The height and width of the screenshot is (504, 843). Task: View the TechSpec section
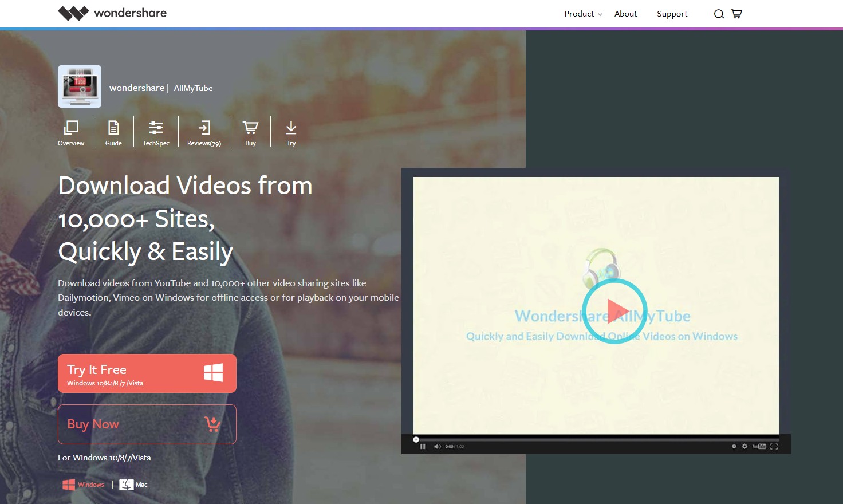coord(156,133)
